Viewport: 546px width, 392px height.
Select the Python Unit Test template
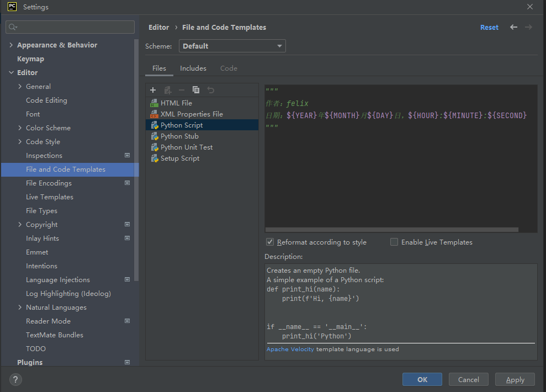point(186,147)
